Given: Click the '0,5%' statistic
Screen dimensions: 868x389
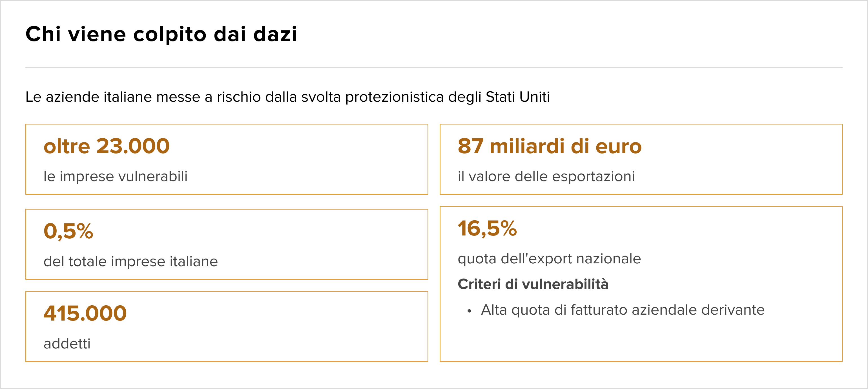Looking at the screenshot, I should [x=68, y=231].
